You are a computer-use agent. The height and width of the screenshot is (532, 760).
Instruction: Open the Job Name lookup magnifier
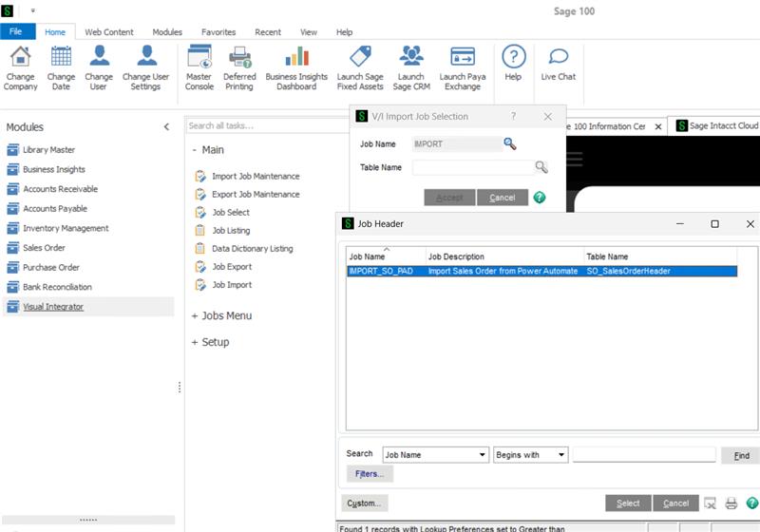[510, 143]
